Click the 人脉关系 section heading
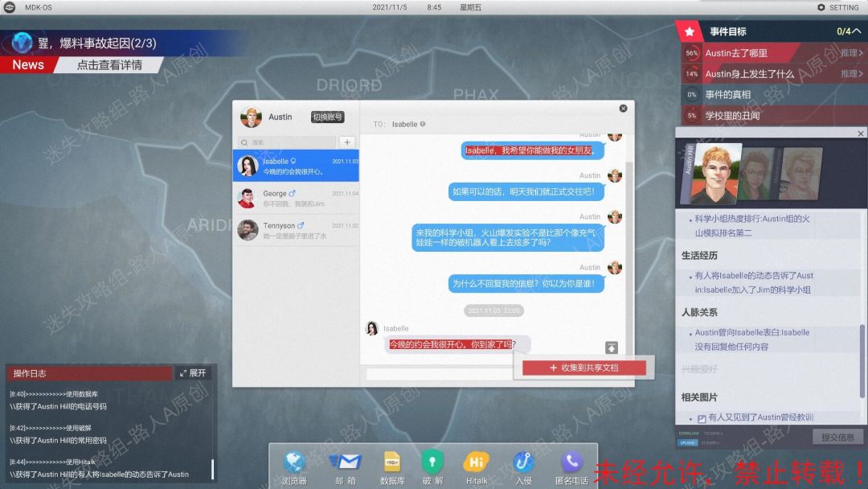Image resolution: width=868 pixels, height=489 pixels. point(699,312)
